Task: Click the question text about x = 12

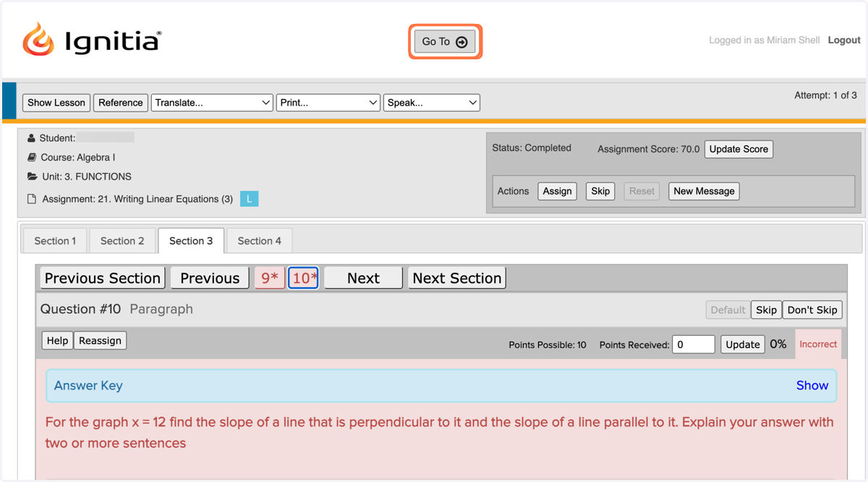Action: [439, 432]
